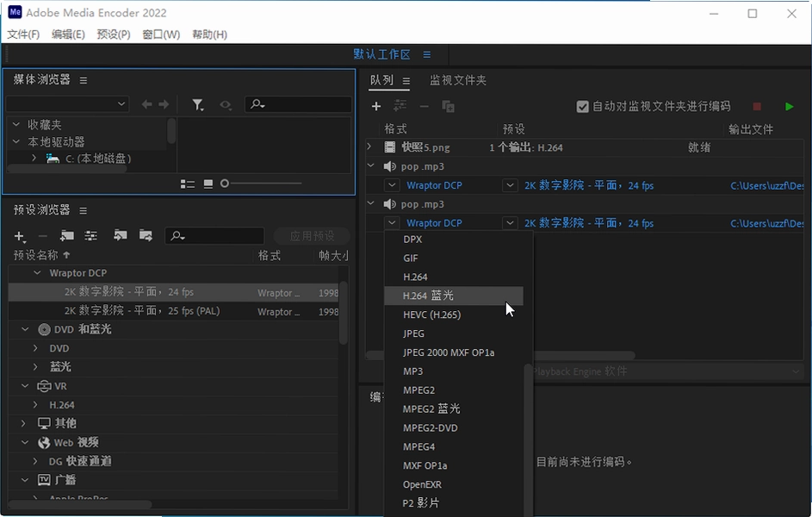The width and height of the screenshot is (812, 517).
Task: Open the Media Browser panel menu icon
Action: click(84, 80)
